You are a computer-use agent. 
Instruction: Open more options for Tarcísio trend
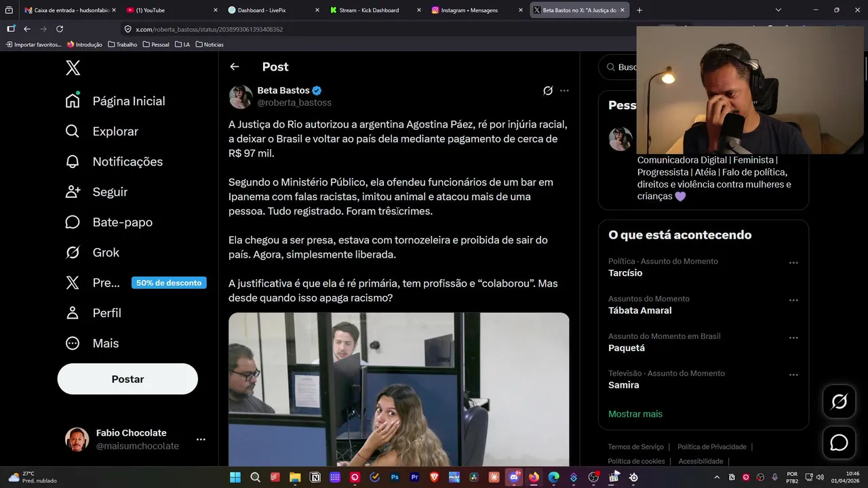point(793,263)
